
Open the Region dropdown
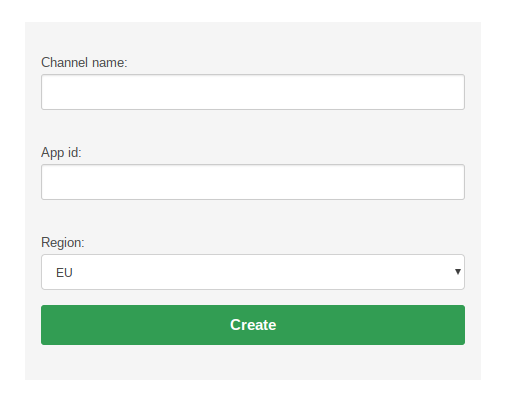pyautogui.click(x=253, y=272)
